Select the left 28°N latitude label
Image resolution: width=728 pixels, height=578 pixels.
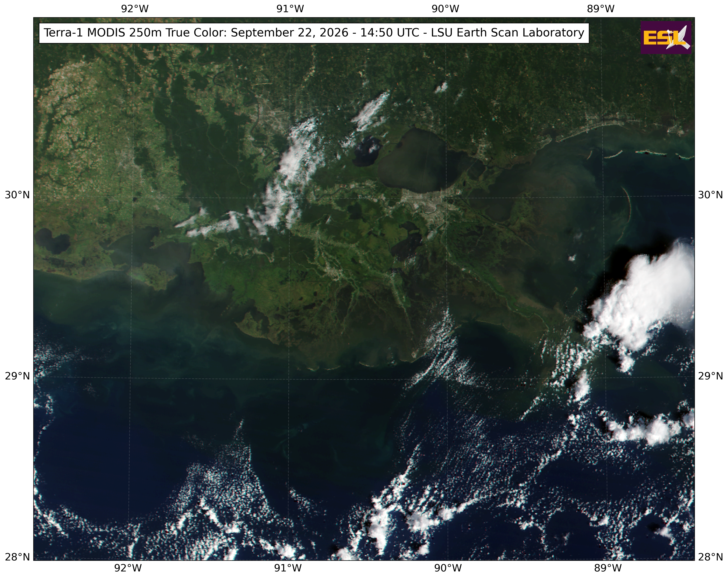coord(17,557)
